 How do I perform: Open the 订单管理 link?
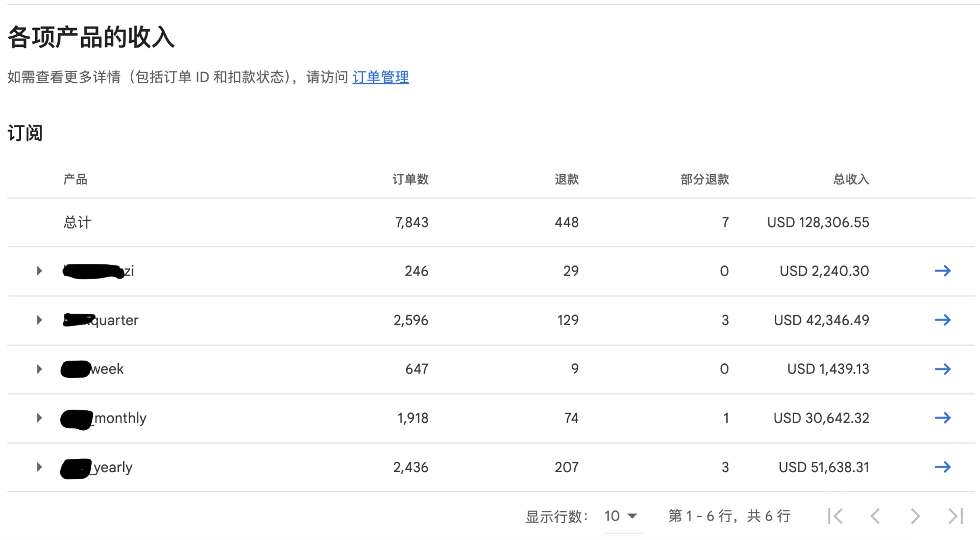click(380, 77)
